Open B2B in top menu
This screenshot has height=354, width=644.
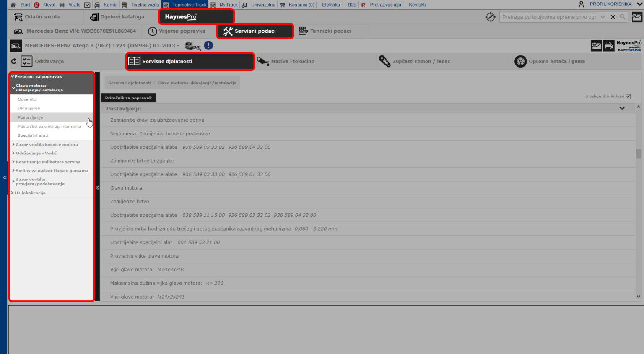coord(352,5)
